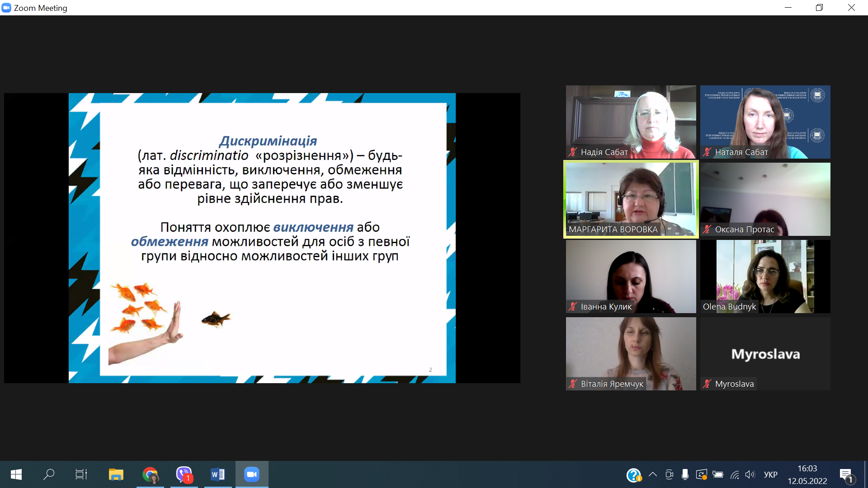Open the Windows Start menu
Image resolution: width=868 pixels, height=488 pixels.
16,474
